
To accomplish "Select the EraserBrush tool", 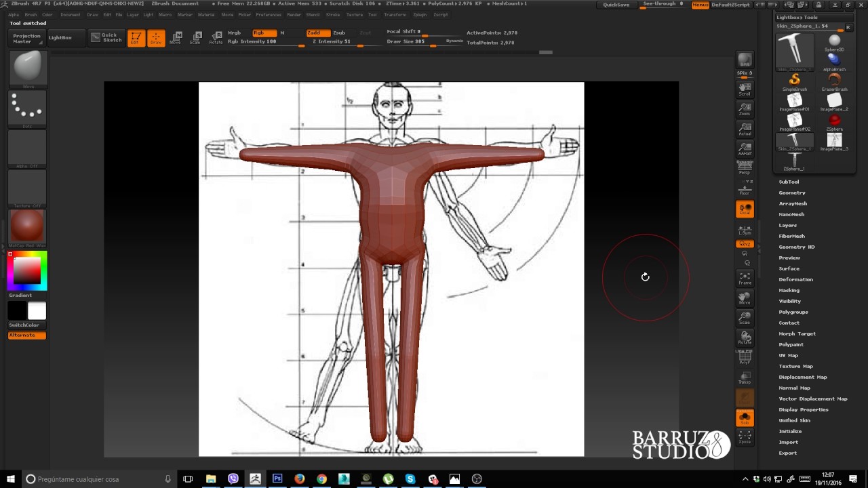I will [x=834, y=83].
